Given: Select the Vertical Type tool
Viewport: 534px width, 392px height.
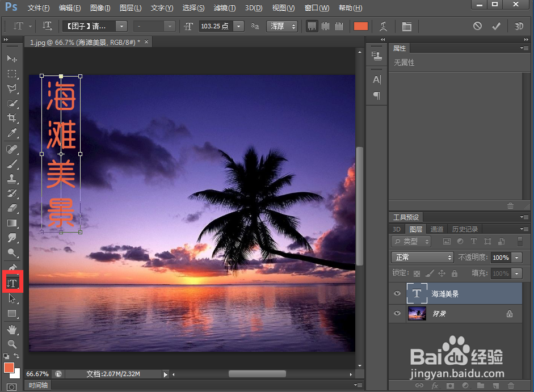Looking at the screenshot, I should 12,283.
